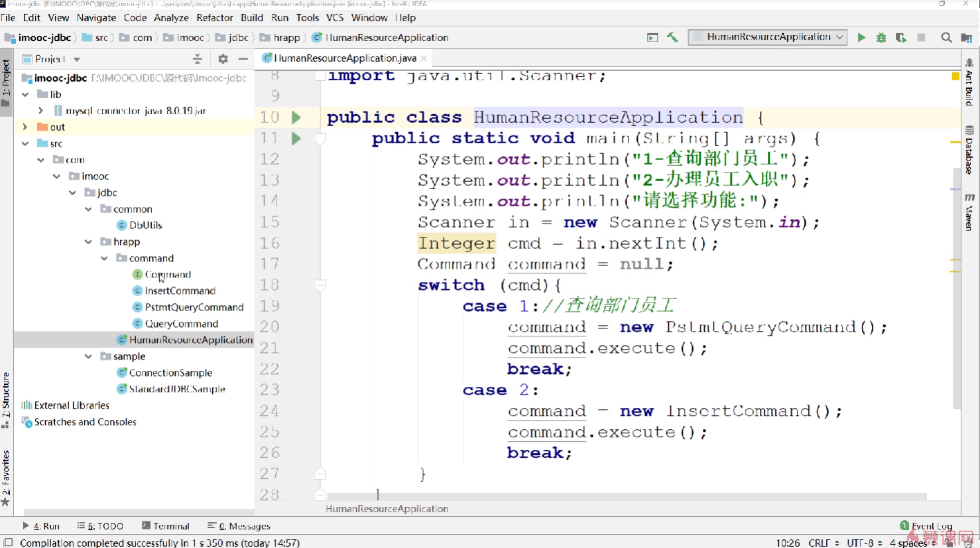980x548 pixels.
Task: Click the green Run button in toolbar
Action: coord(861,38)
